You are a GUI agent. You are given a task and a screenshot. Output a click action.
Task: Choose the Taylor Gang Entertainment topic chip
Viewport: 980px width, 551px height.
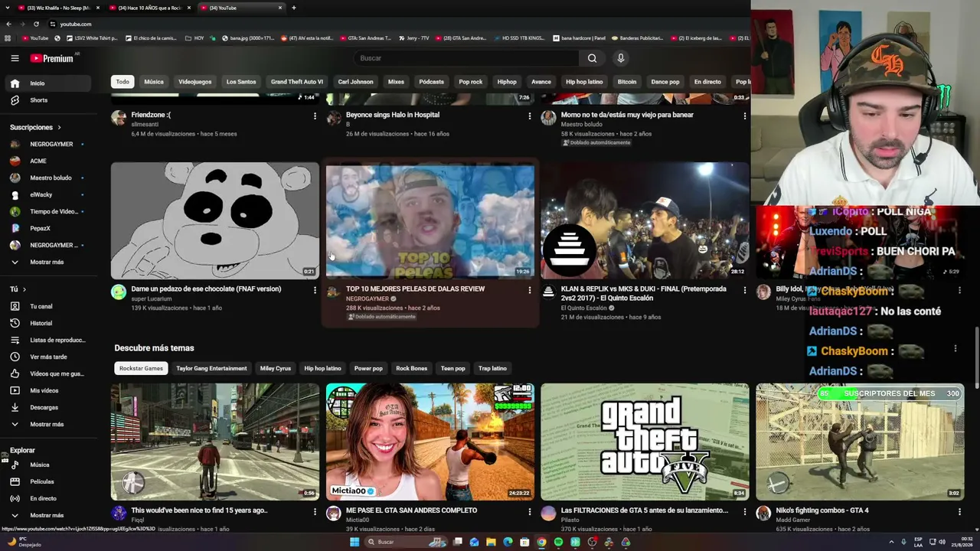tap(212, 368)
